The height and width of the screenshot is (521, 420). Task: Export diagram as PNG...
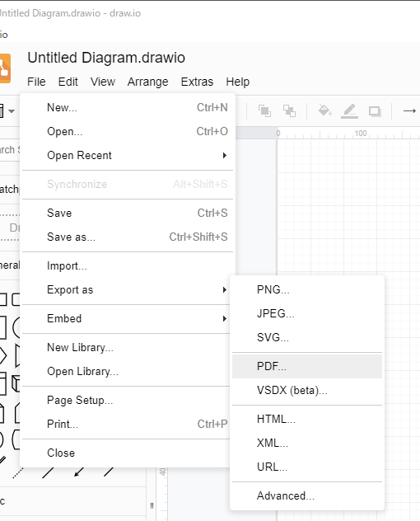coord(307,289)
